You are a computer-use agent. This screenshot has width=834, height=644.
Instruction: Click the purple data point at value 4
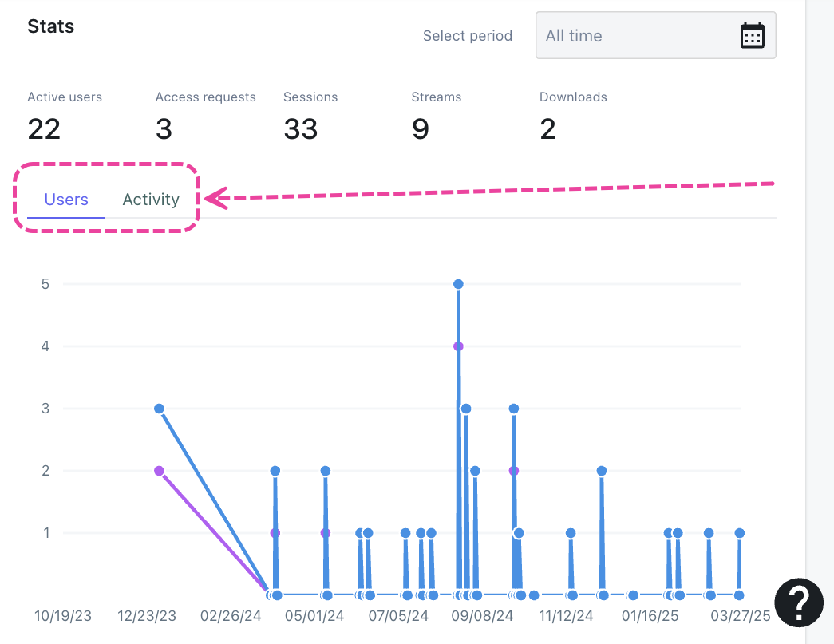tap(458, 346)
